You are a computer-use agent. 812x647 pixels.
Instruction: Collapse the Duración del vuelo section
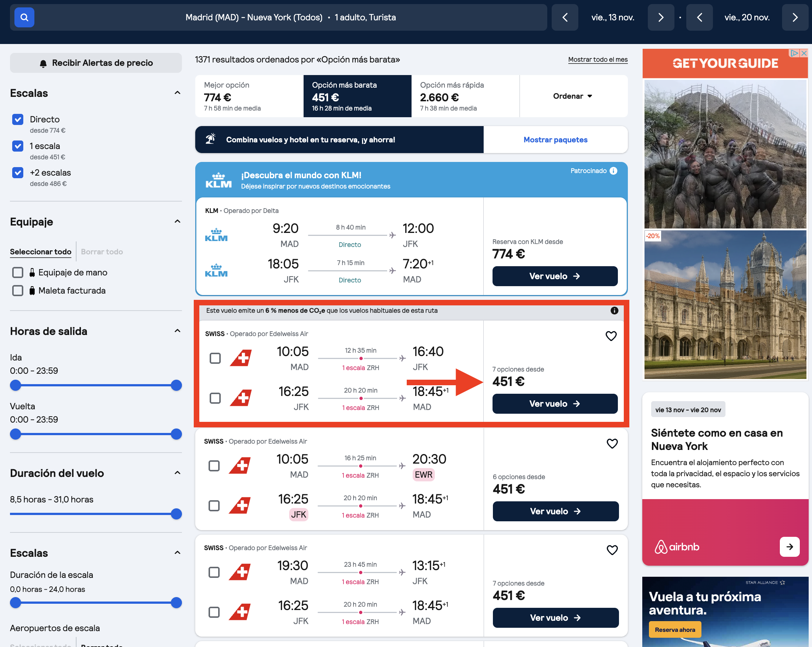point(177,472)
